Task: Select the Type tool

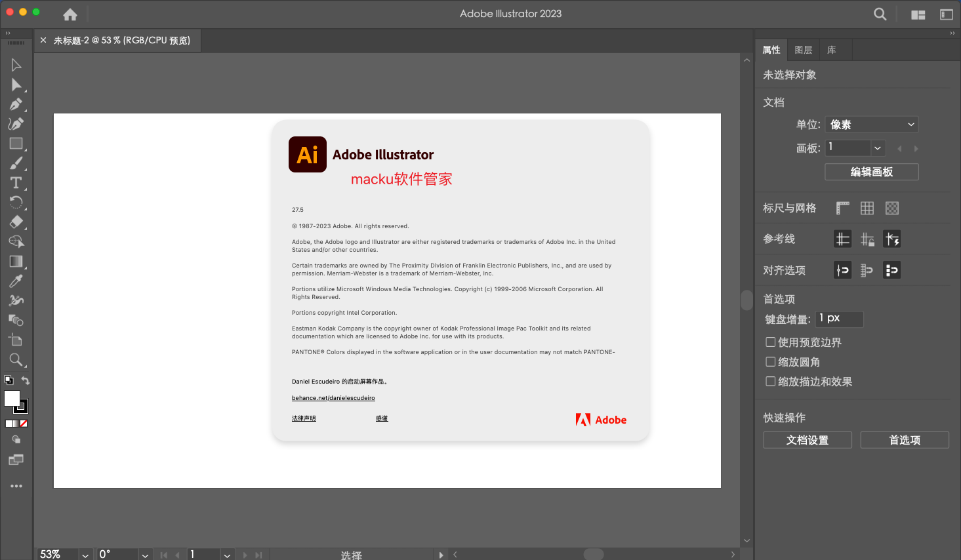Action: pyautogui.click(x=16, y=183)
